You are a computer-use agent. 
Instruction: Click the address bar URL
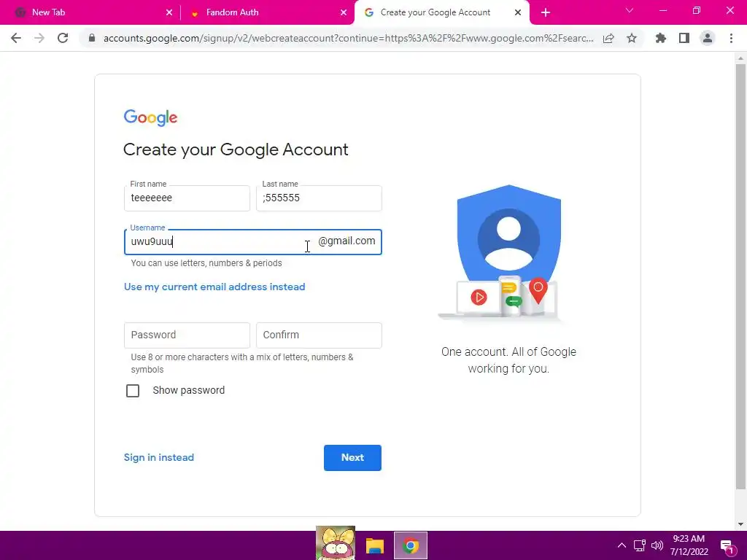(x=348, y=38)
